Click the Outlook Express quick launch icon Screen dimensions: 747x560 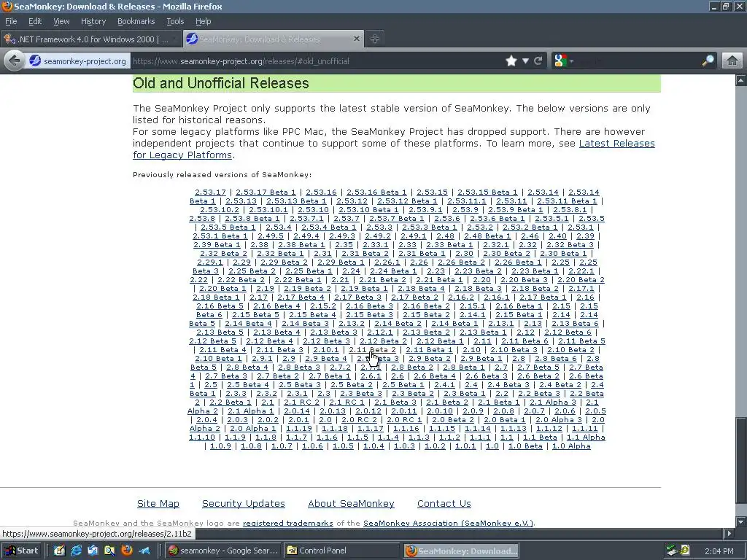(93, 551)
